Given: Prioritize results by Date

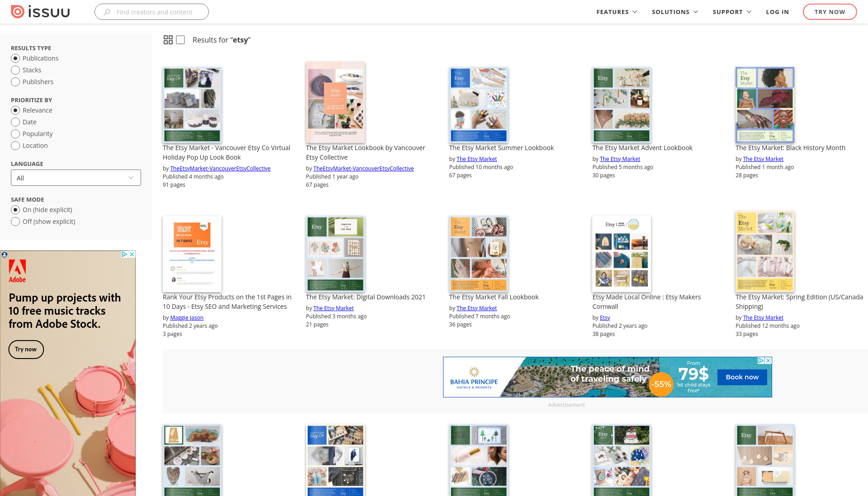Looking at the screenshot, I should pyautogui.click(x=15, y=122).
